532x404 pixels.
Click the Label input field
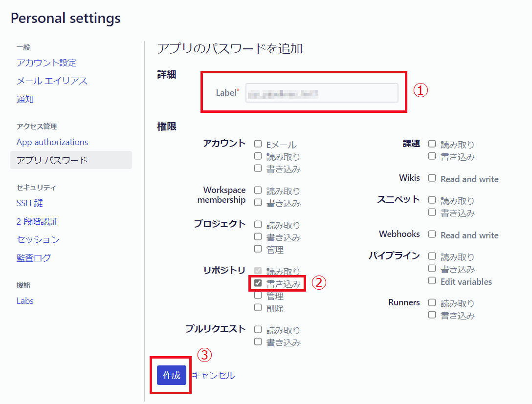tap(321, 93)
